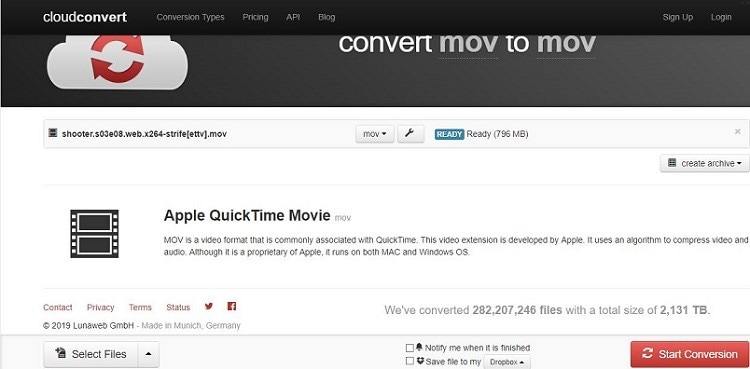This screenshot has height=369, width=750.
Task: Click the Select Files button
Action: tap(91, 354)
